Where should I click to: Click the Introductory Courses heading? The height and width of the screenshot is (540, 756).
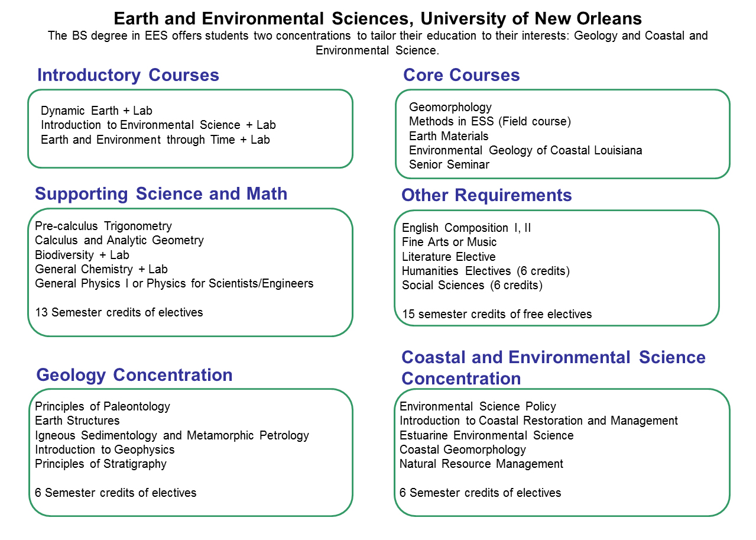pyautogui.click(x=128, y=75)
